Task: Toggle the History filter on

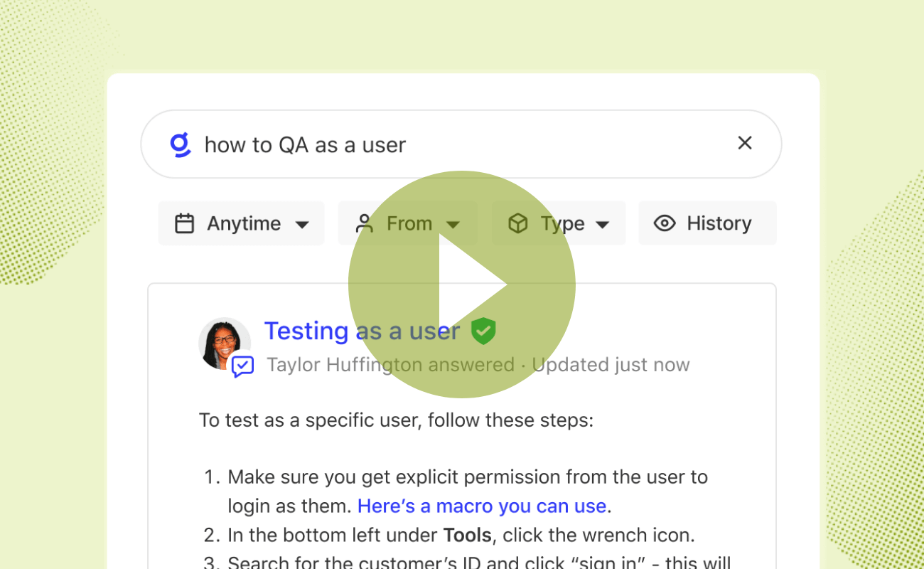Action: click(x=707, y=223)
